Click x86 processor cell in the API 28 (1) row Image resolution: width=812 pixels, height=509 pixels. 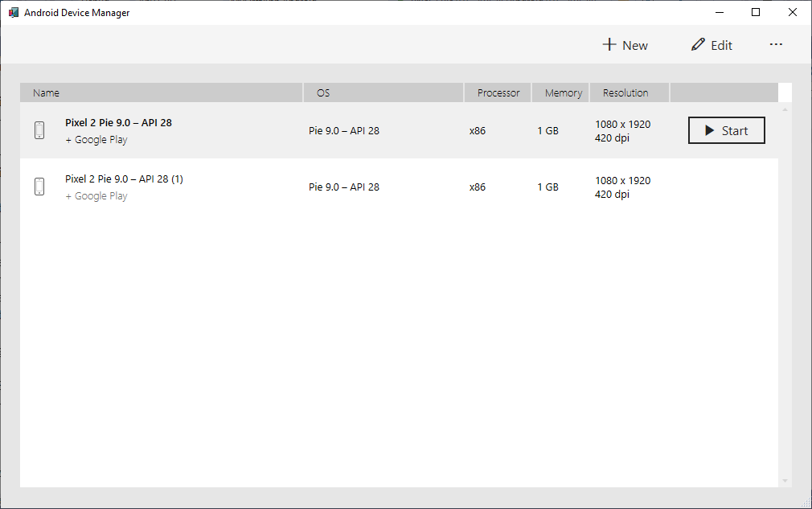478,187
